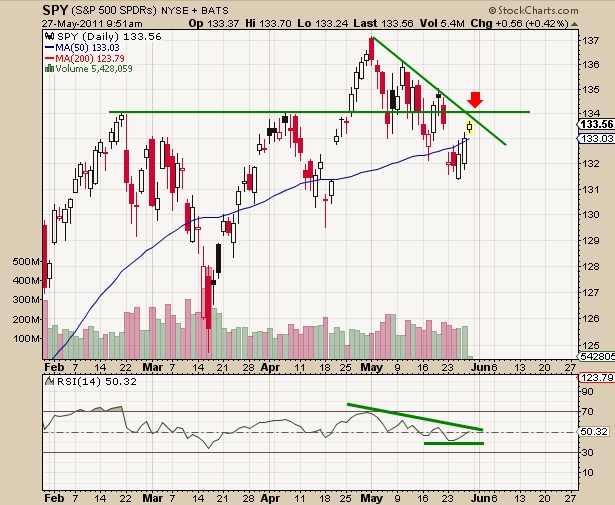Click 'Jun' on the RSI panel date axis
Viewport: 615px width, 505px height.
481,498
